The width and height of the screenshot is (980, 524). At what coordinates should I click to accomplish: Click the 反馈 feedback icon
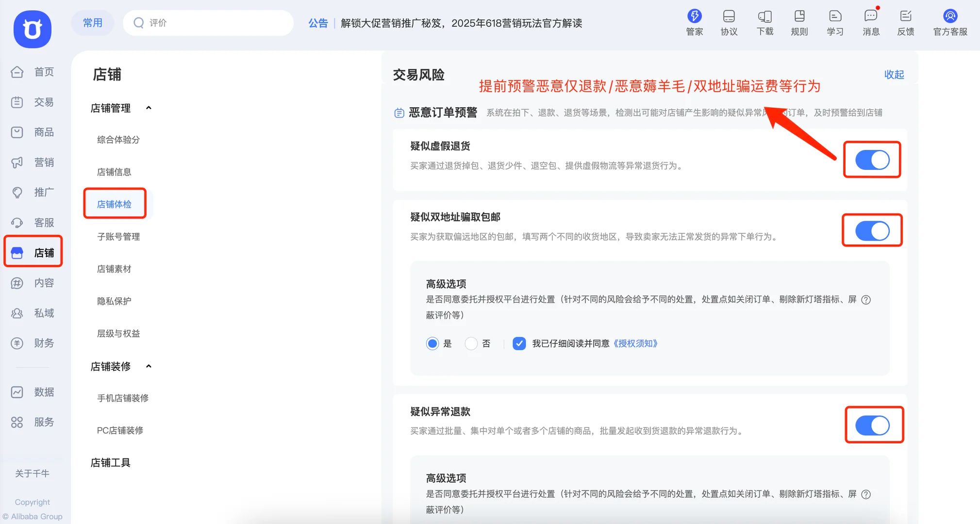(906, 17)
